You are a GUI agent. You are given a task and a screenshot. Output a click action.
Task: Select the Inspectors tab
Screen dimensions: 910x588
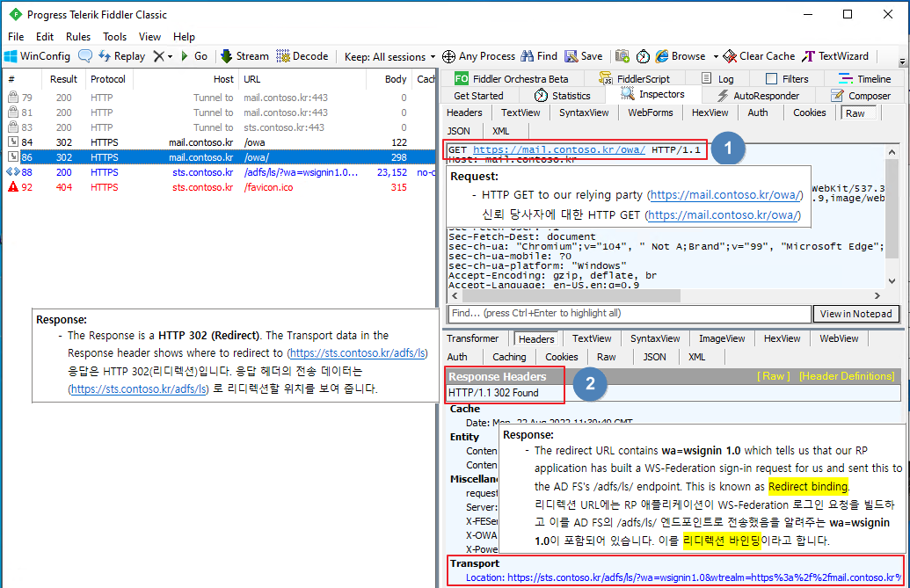653,94
